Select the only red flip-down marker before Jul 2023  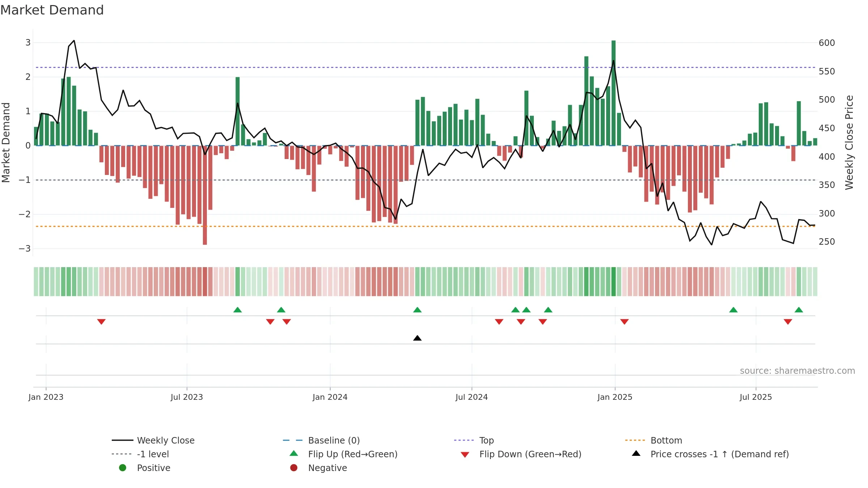coord(101,322)
